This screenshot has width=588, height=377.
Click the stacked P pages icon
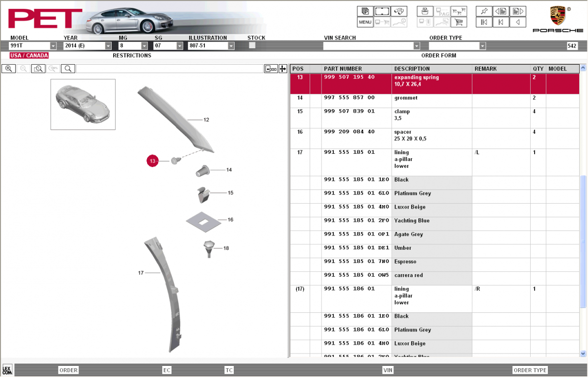click(x=365, y=11)
